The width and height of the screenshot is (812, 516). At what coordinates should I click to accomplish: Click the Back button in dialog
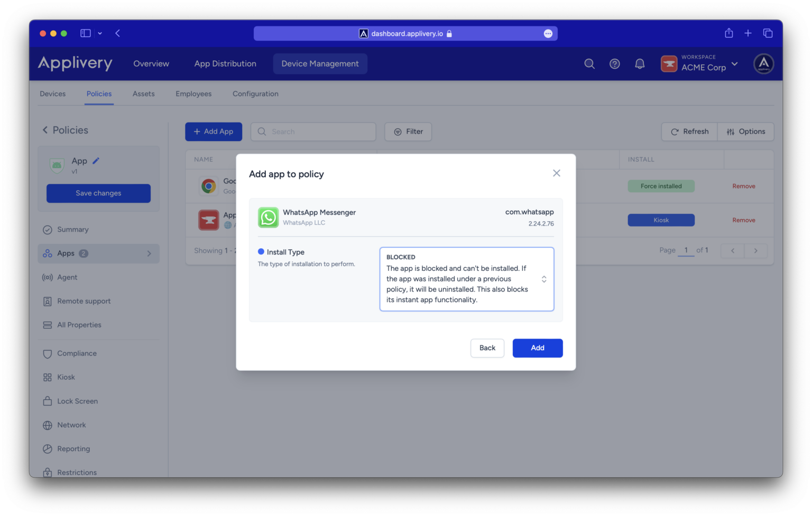pos(487,348)
